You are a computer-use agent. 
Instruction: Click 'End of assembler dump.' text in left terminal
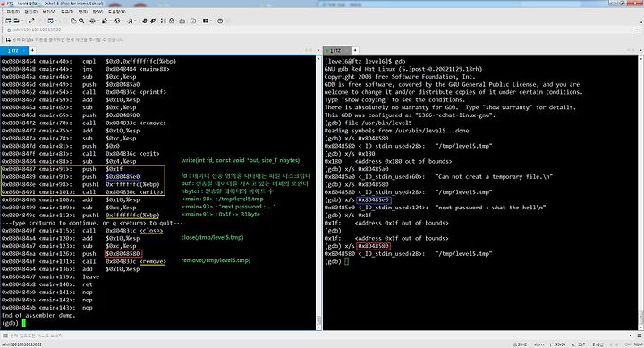coord(38,315)
